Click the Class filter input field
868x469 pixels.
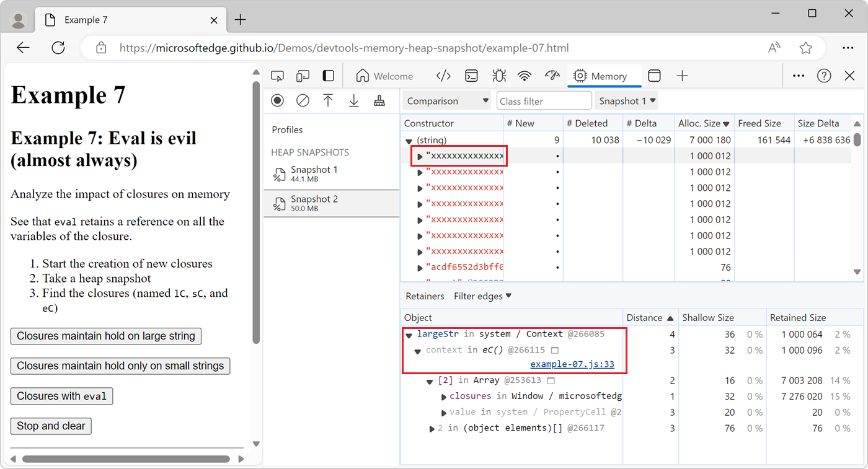544,101
